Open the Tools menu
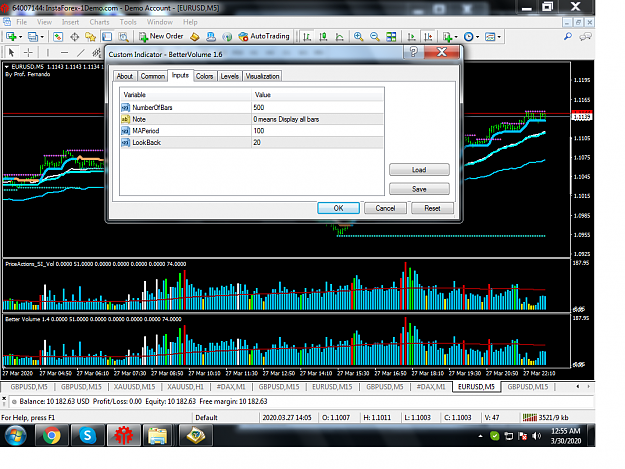 pyautogui.click(x=128, y=22)
